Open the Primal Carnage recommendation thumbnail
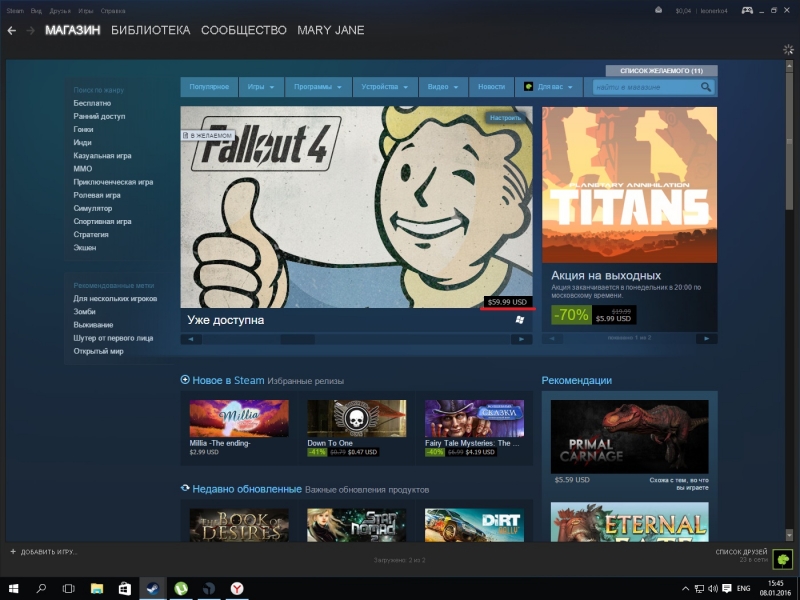Image resolution: width=800 pixels, height=600 pixels. click(630, 437)
